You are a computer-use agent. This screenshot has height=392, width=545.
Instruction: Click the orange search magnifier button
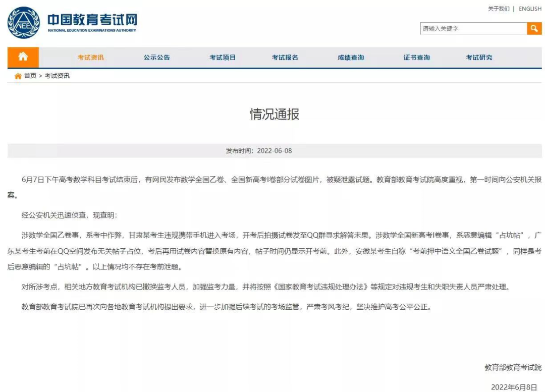pyautogui.click(x=534, y=28)
